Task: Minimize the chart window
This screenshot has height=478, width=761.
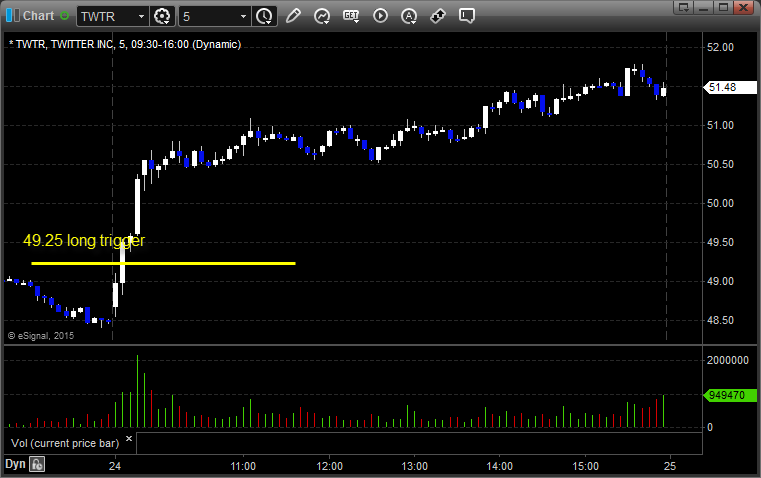Action: pos(704,7)
